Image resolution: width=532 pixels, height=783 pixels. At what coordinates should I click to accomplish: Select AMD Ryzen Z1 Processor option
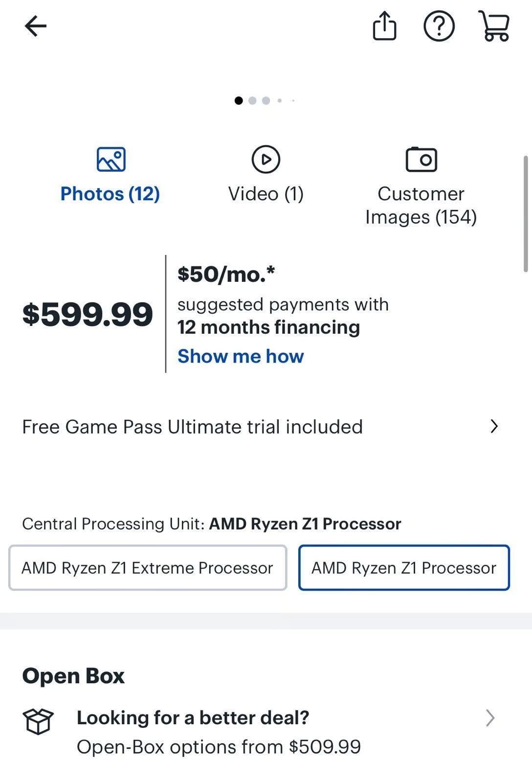point(404,568)
